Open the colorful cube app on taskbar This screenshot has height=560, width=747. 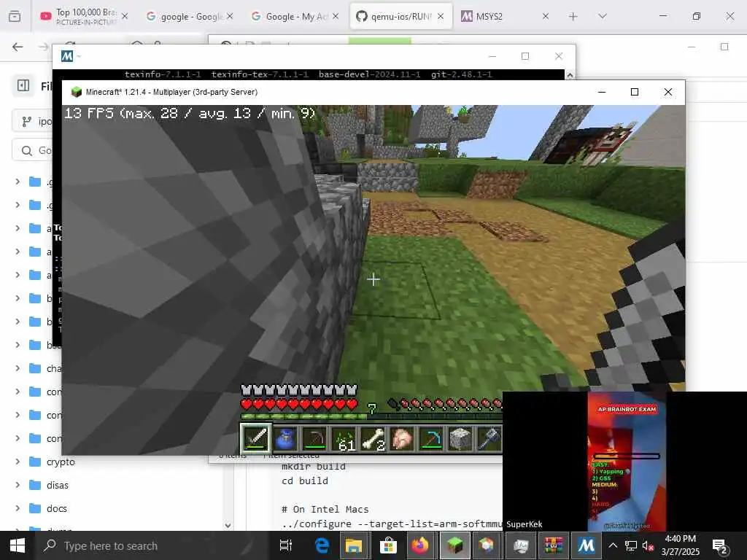click(486, 545)
